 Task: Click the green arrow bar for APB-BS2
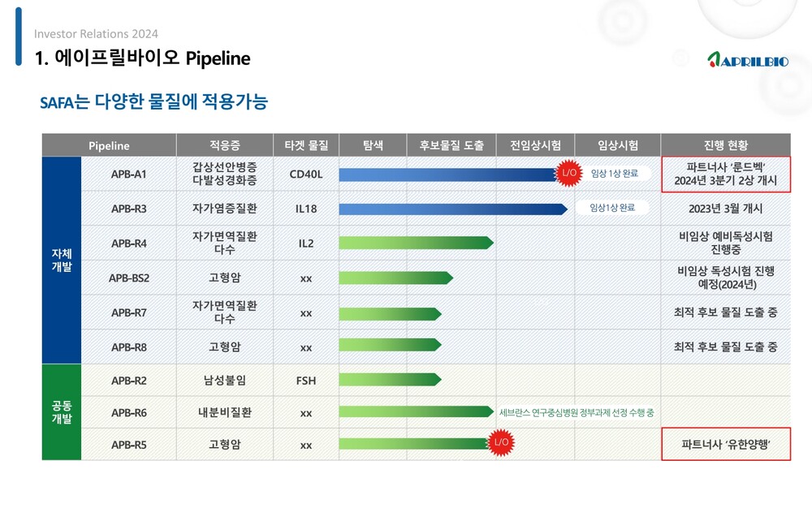(395, 278)
